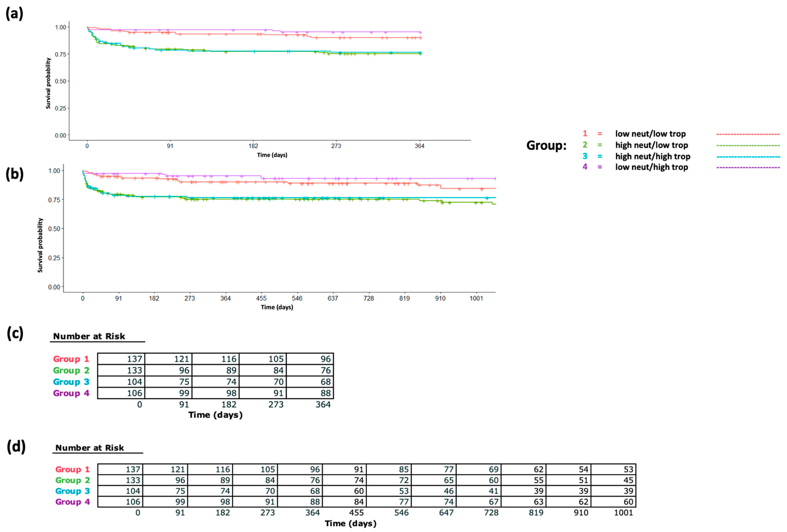This screenshot has width=787, height=532.
Task: Click cell 53 in Group 1 row of (d)
Action: coord(628,469)
